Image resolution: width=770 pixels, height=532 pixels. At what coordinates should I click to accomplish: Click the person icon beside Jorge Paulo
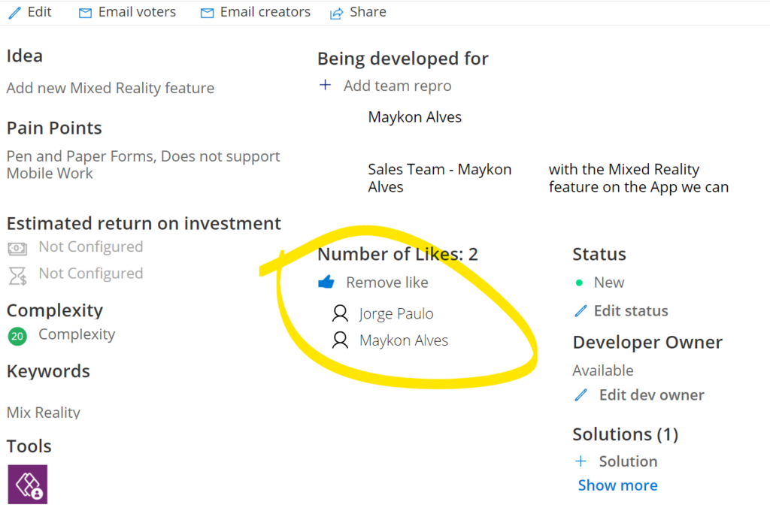(x=341, y=313)
